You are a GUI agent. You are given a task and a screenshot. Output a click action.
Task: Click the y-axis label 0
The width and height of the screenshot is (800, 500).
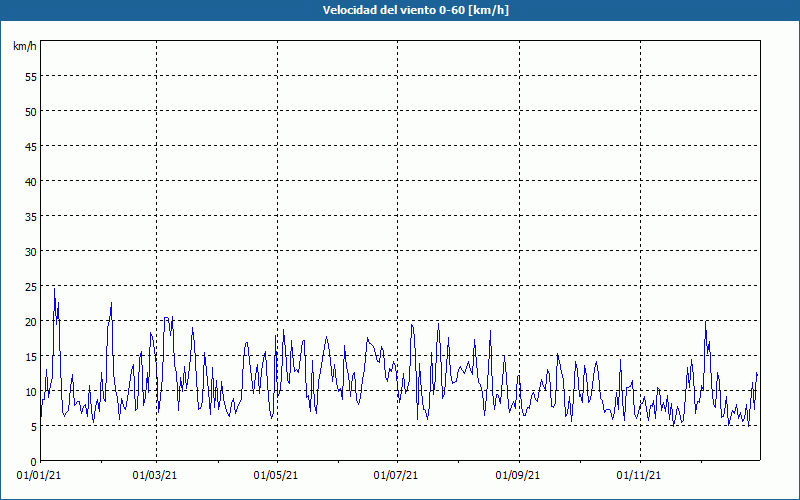[34, 462]
